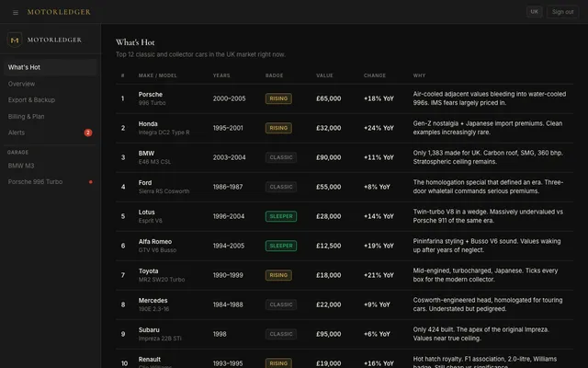
Task: Click the Mercedes make name
Action: [153, 301]
